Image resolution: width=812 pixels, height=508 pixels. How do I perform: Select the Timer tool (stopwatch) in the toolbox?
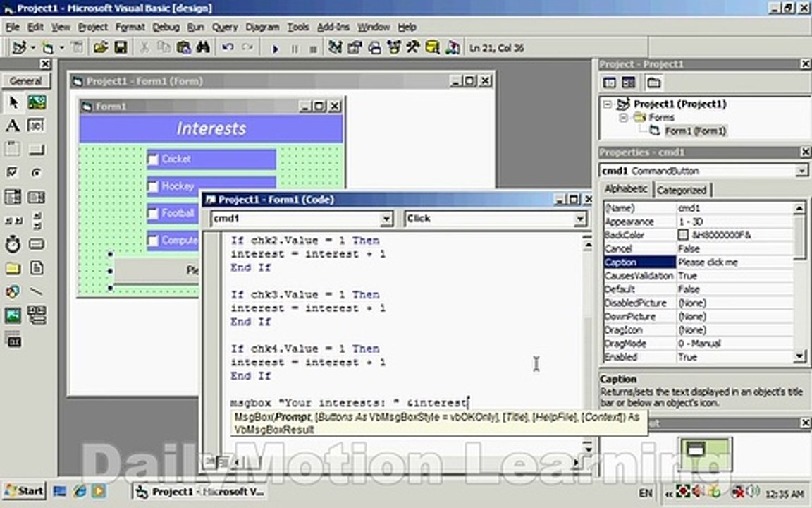13,243
